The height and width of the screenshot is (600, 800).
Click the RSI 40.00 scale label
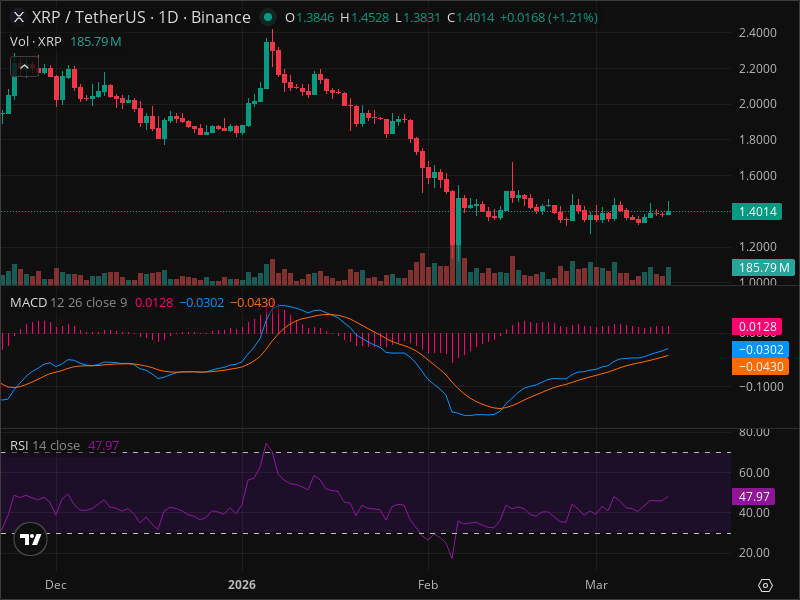(x=754, y=513)
